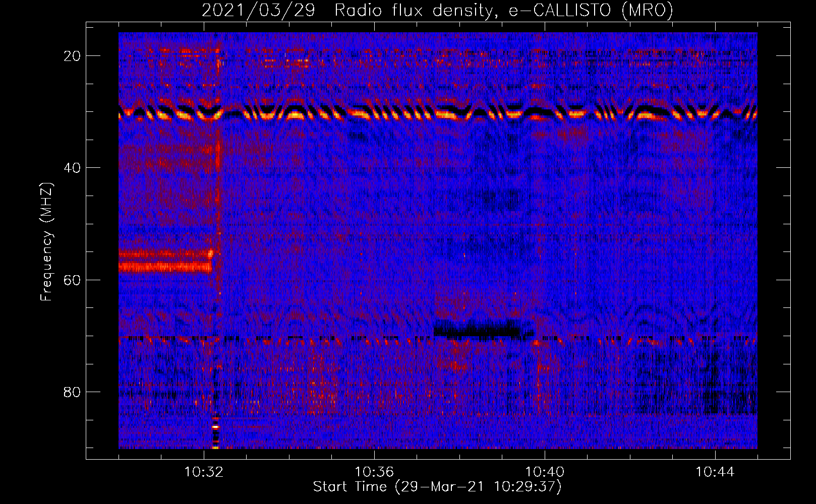Click the '10:40' time tick label

[x=545, y=472]
